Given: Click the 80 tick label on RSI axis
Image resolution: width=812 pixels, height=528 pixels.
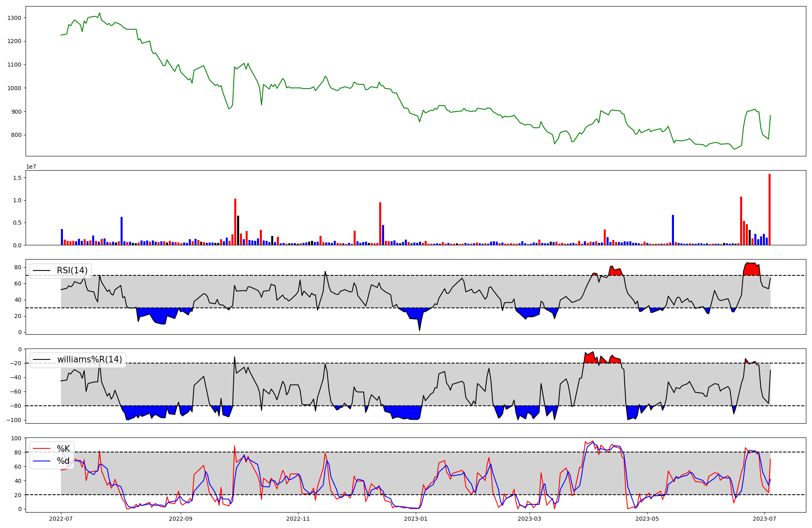Looking at the screenshot, I should [x=18, y=267].
